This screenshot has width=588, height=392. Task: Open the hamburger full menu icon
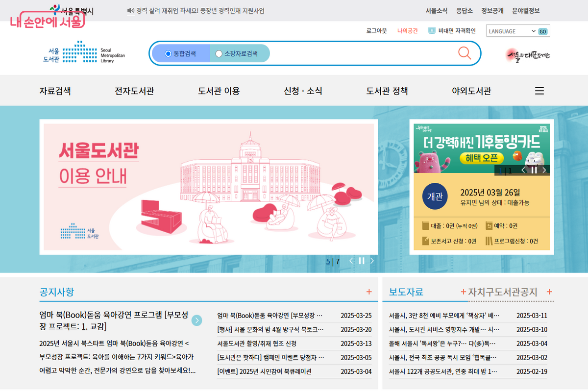(x=539, y=91)
